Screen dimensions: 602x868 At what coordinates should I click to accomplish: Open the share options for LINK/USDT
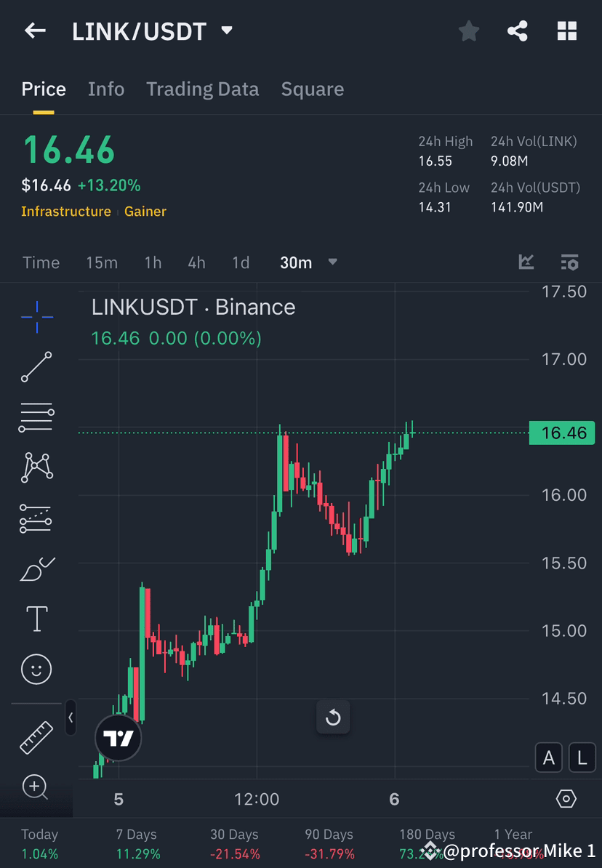click(518, 31)
